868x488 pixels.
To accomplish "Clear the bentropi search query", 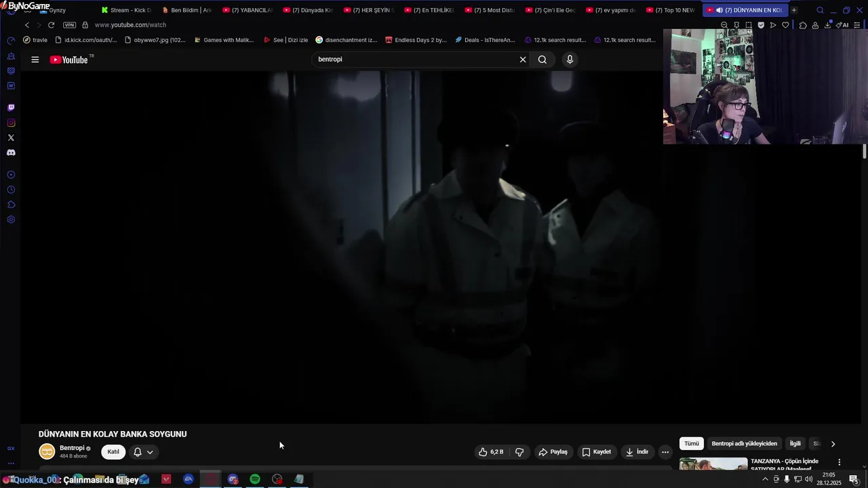I will [523, 60].
